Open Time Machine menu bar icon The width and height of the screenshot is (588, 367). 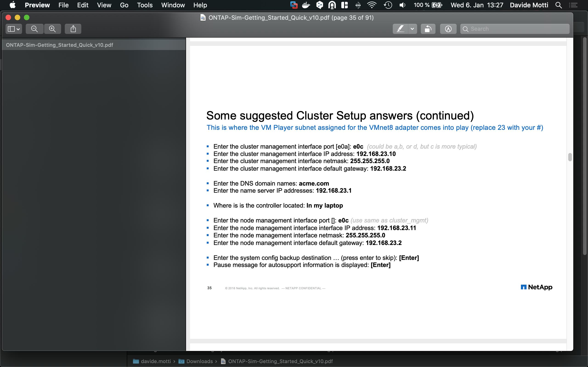[x=388, y=5]
